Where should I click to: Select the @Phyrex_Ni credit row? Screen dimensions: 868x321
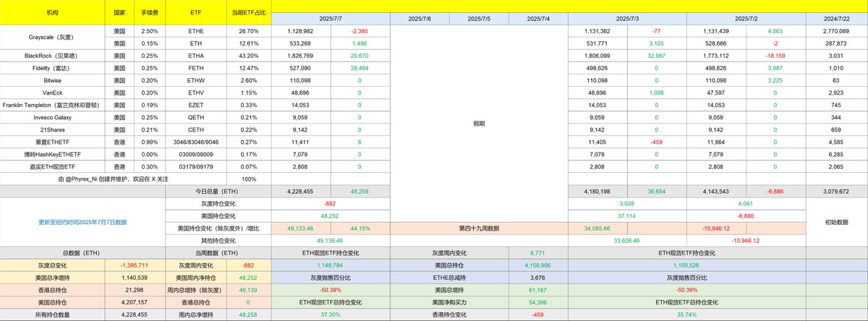point(112,179)
